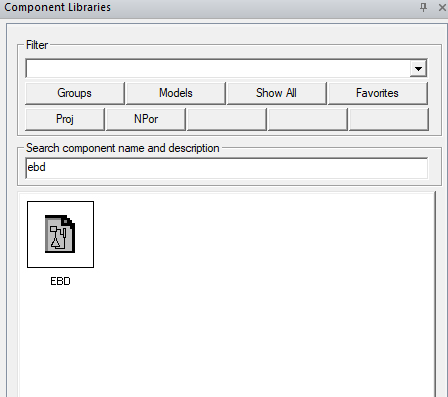Pin the Component Libraries panel
This screenshot has height=397, width=448.
click(x=423, y=7)
